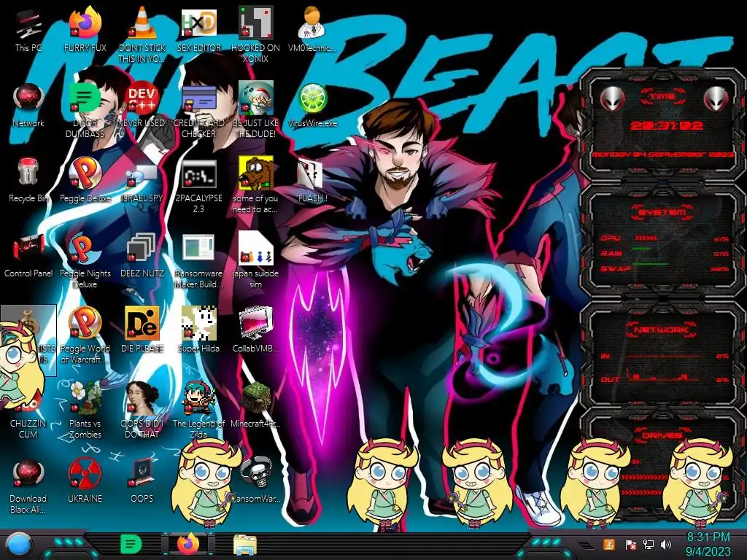Open the taskbar clock showing 8:31 PM
The image size is (747, 560).
click(x=708, y=544)
